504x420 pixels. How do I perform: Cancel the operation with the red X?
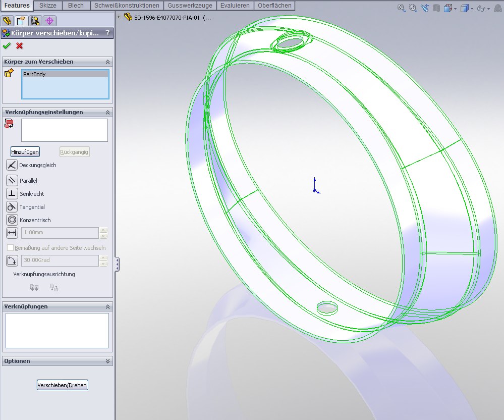20,46
